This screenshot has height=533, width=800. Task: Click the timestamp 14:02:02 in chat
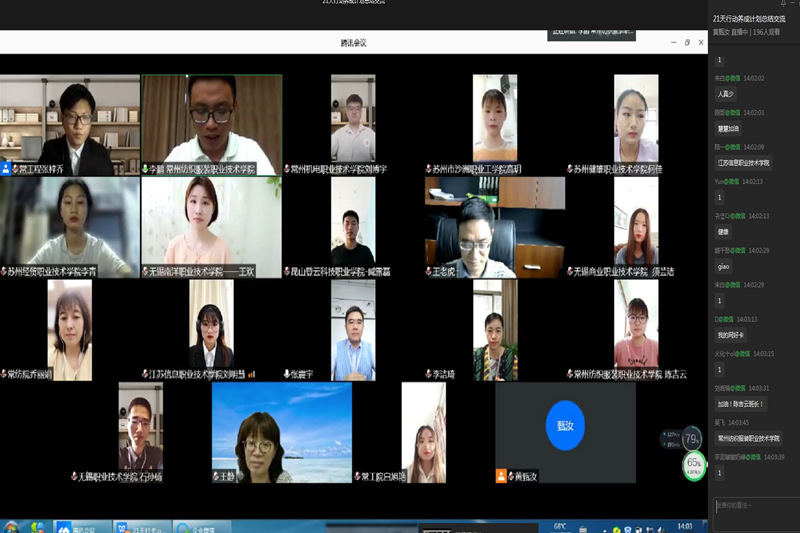[x=754, y=78]
